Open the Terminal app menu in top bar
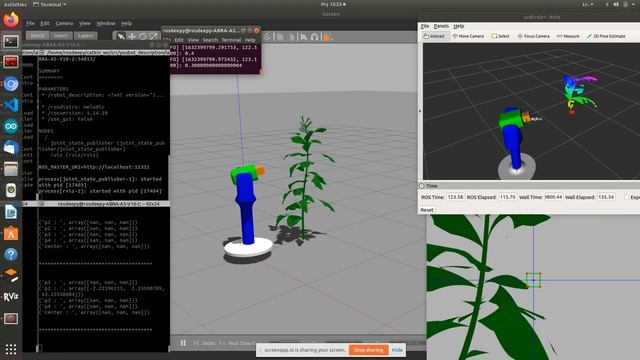This screenshot has height=360, width=640. pos(49,4)
